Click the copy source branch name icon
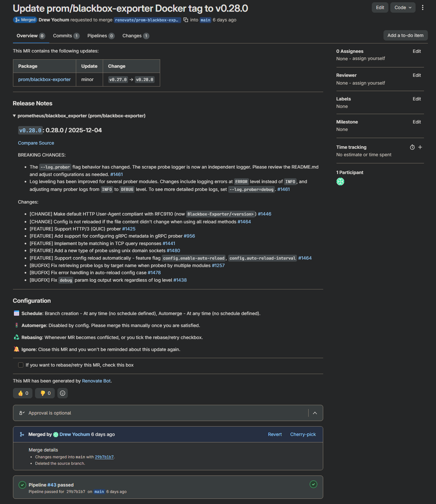436x504 pixels. pyautogui.click(x=186, y=20)
